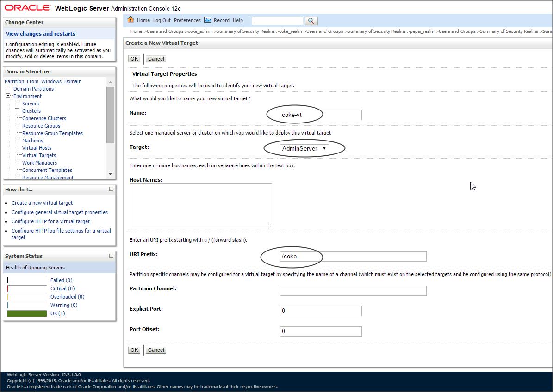Click Warning (0) status link
Image resolution: width=553 pixels, height=392 pixels.
pyautogui.click(x=64, y=305)
